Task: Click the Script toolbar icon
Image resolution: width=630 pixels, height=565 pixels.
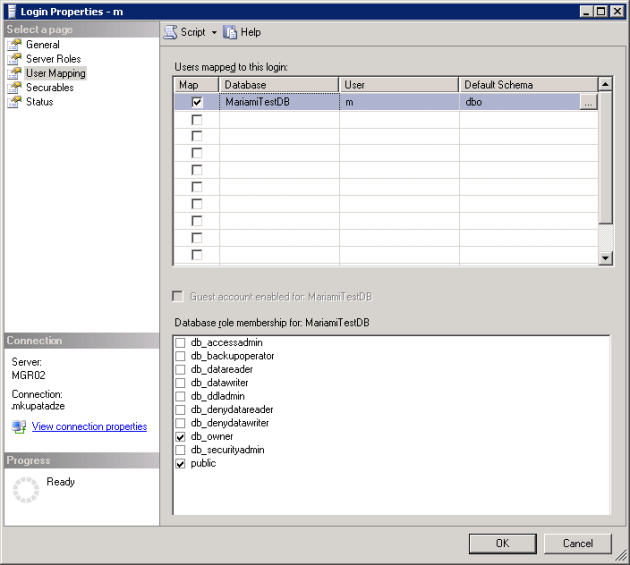Action: click(171, 32)
